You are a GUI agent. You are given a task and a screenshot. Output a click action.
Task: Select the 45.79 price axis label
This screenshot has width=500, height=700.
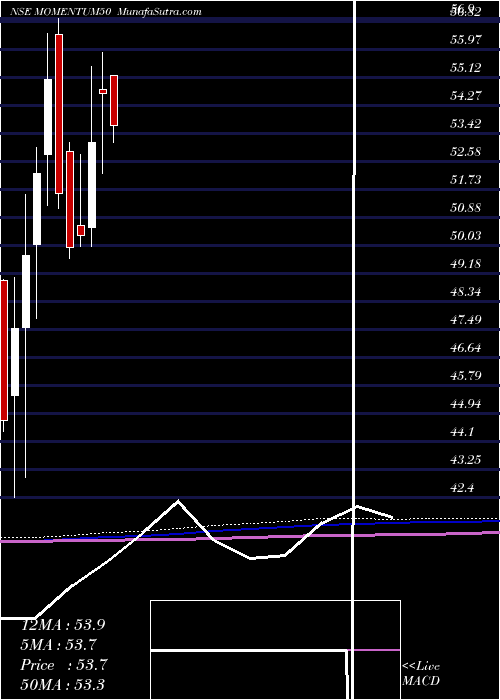(466, 376)
